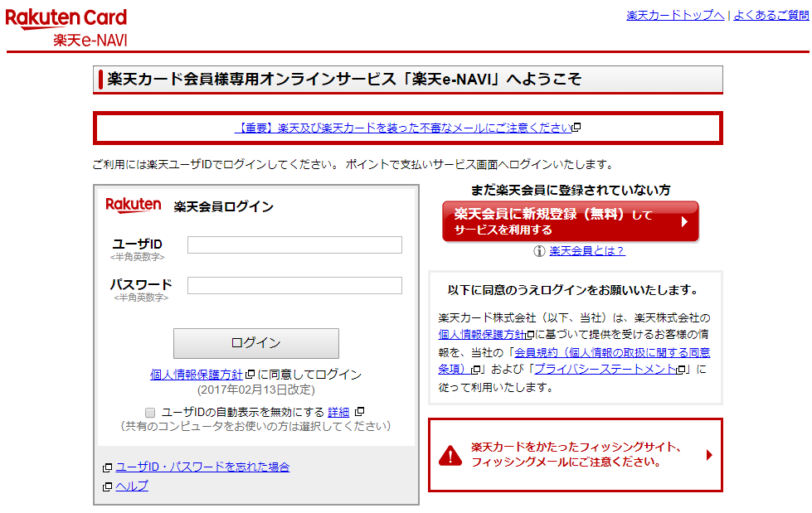Open ユーザID・パスワードを忘れた場合 link
812x513 pixels.
point(202,467)
